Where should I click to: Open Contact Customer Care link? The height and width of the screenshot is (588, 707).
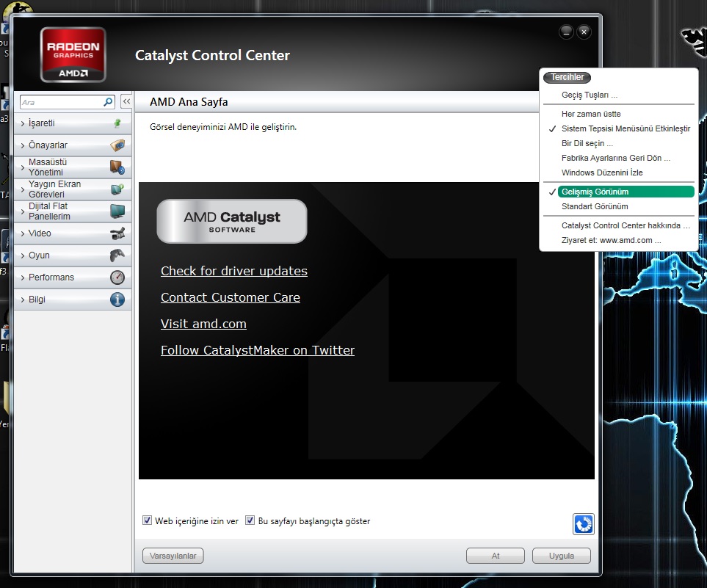231,297
